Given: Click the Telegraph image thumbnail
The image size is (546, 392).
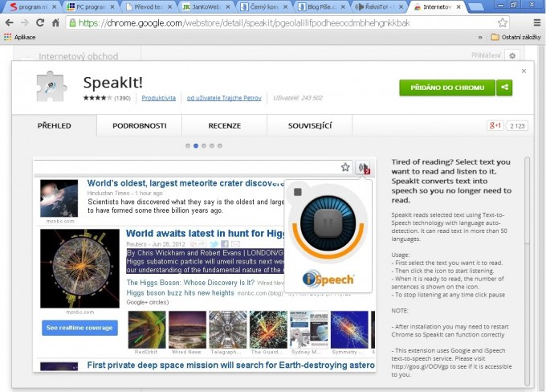Looking at the screenshot, I should coord(227,329).
